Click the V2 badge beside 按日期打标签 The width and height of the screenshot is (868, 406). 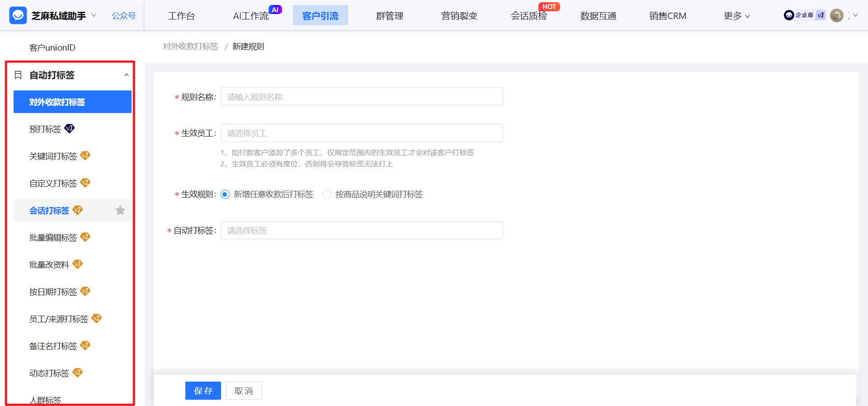pyautogui.click(x=85, y=291)
